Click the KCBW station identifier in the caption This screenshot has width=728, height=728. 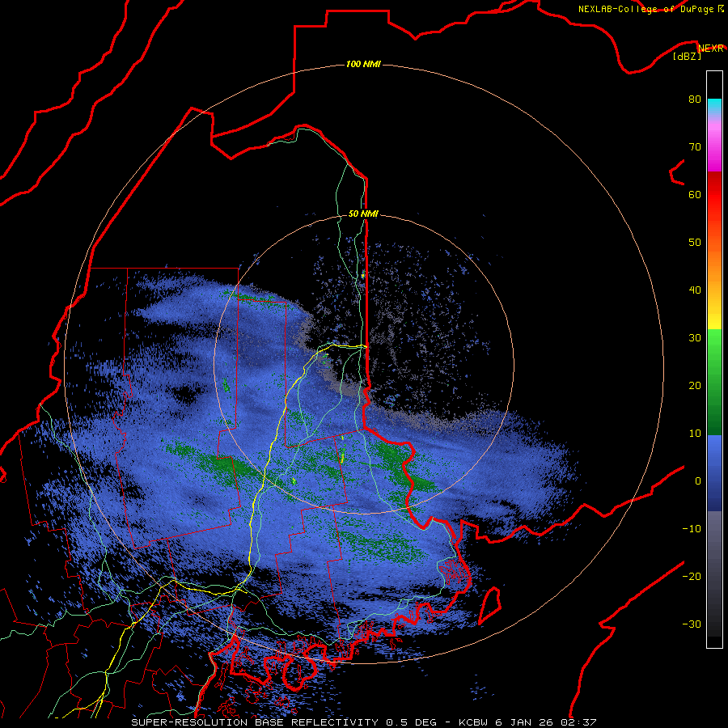pyautogui.click(x=475, y=722)
